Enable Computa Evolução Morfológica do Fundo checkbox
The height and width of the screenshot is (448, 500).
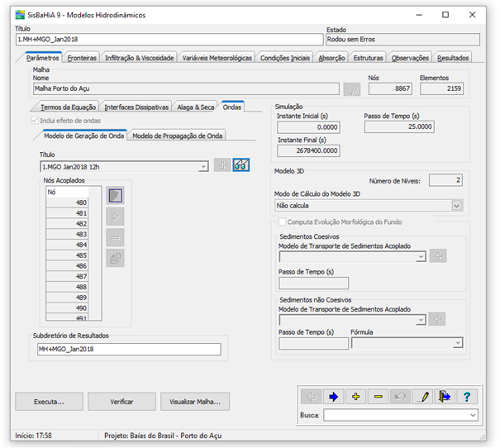click(x=282, y=222)
